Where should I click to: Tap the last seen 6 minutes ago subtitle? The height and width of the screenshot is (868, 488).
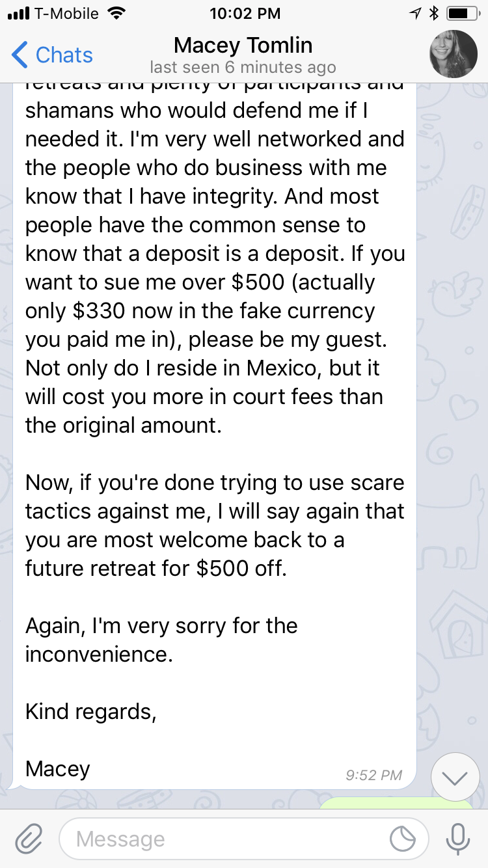tap(243, 67)
